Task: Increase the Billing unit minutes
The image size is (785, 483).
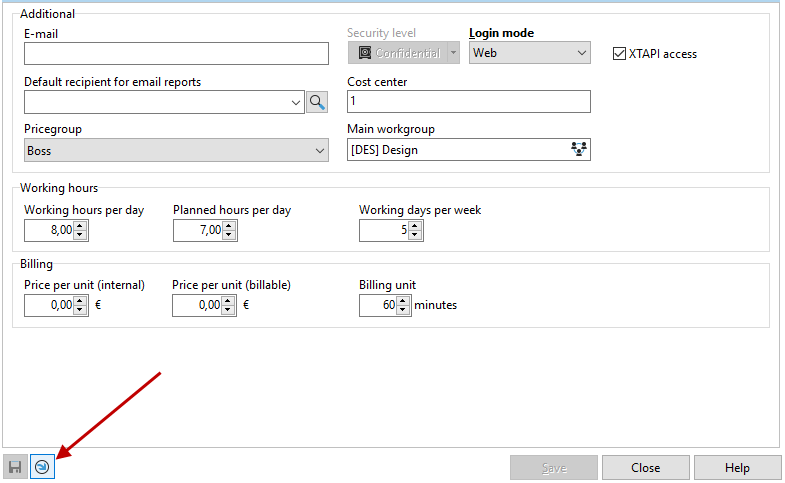Action: pos(404,301)
